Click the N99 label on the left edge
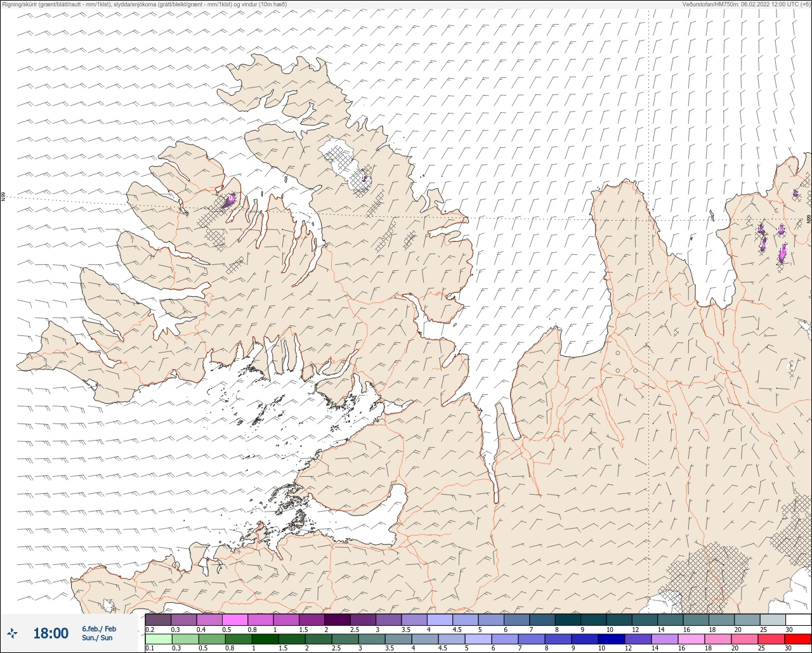Image resolution: width=812 pixels, height=653 pixels. click(3, 197)
